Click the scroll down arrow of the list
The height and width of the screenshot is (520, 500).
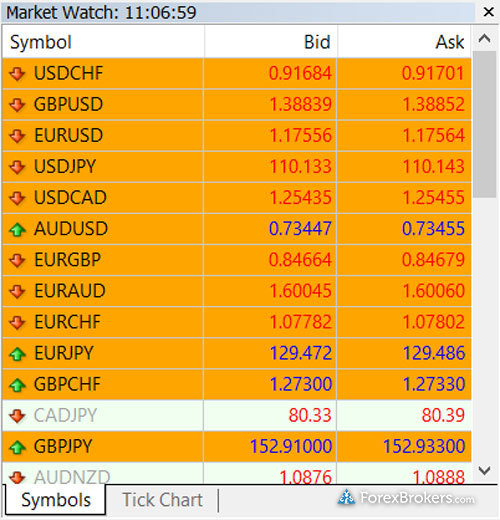(484, 471)
